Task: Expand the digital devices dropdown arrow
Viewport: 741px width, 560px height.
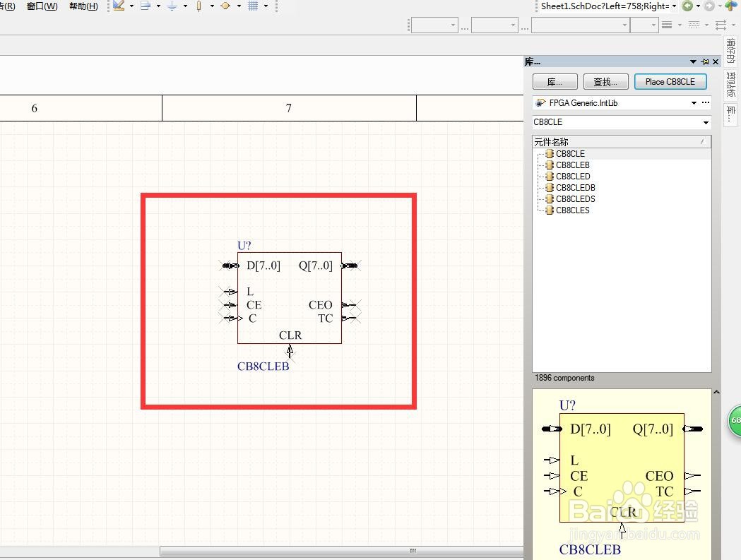Action: tap(212, 6)
